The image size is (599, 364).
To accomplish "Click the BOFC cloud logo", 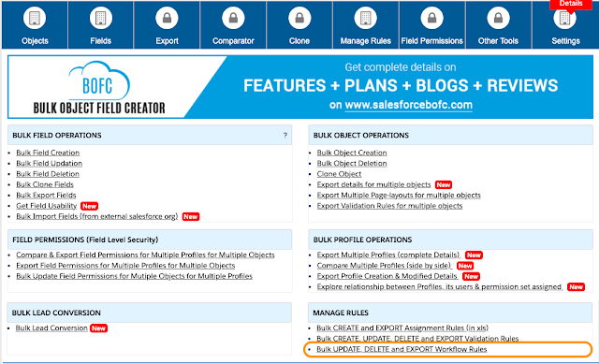I will coord(99,81).
